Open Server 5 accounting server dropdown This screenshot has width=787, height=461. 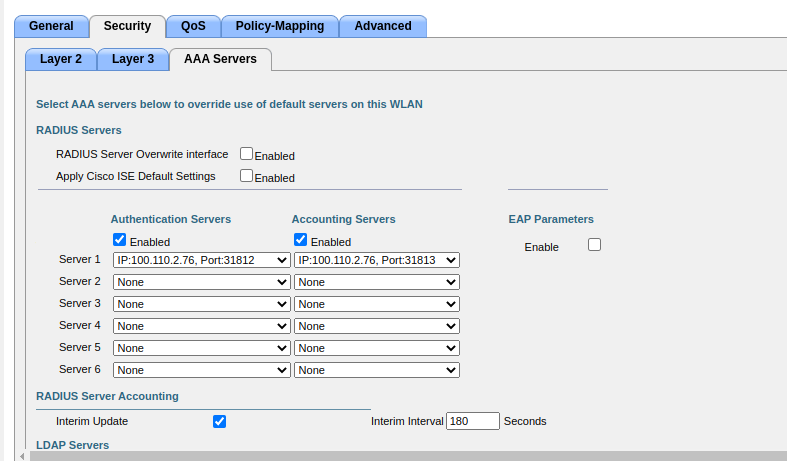click(377, 348)
